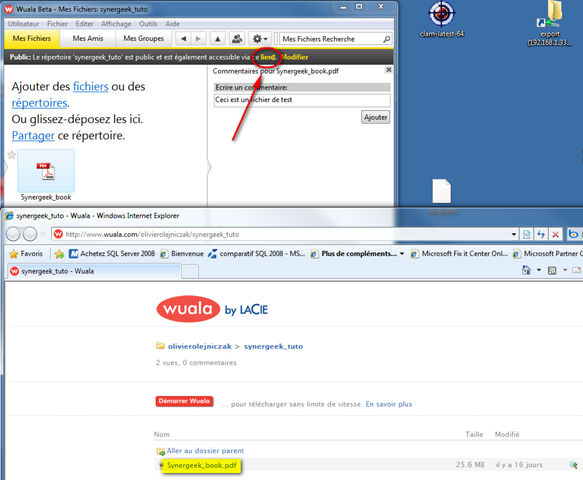This screenshot has width=583, height=480.
Task: Click the Modifier link in public bar
Action: click(294, 57)
